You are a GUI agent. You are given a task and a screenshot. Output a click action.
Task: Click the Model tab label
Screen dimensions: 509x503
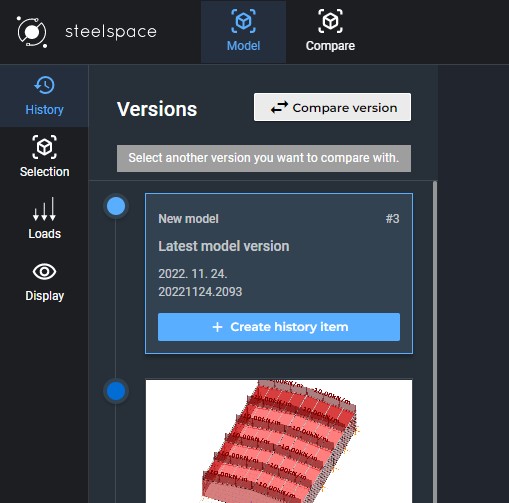tap(244, 46)
